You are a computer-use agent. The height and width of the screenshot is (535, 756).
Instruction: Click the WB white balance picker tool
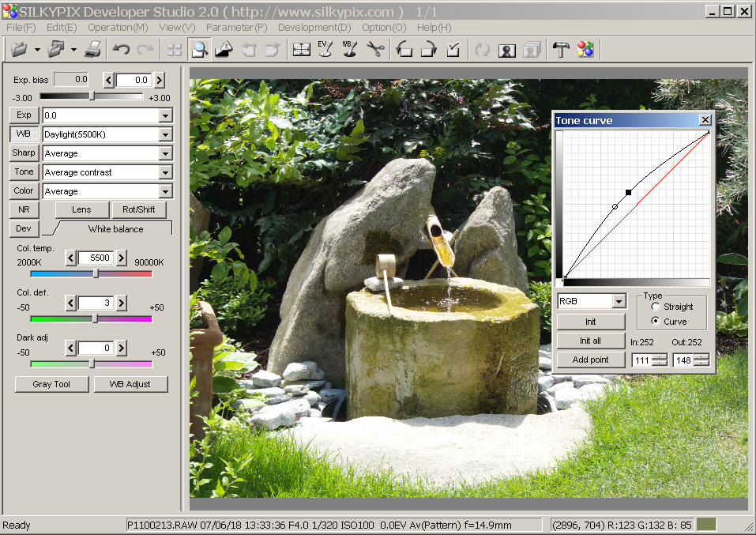tap(348, 50)
